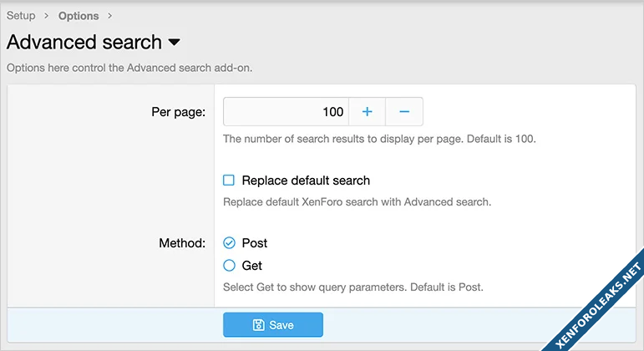Click the floppy disk icon on Save
This screenshot has height=351, width=644.
(x=259, y=324)
